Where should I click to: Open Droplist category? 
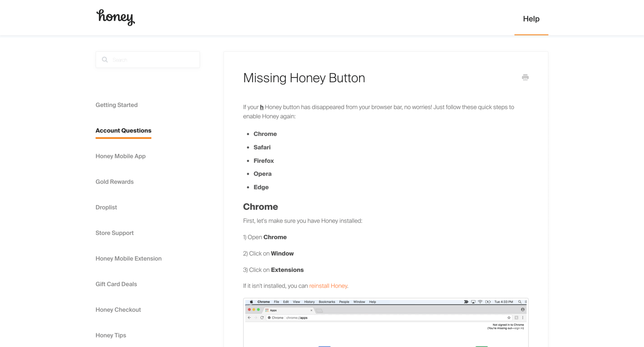click(106, 207)
